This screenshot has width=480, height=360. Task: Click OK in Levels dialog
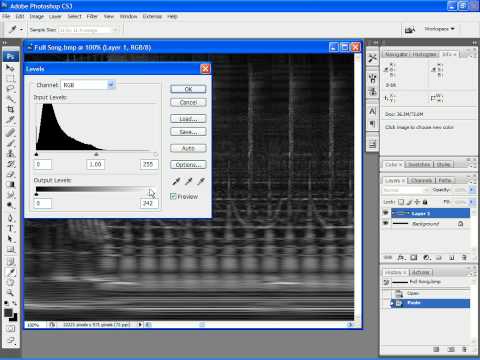[x=188, y=89]
